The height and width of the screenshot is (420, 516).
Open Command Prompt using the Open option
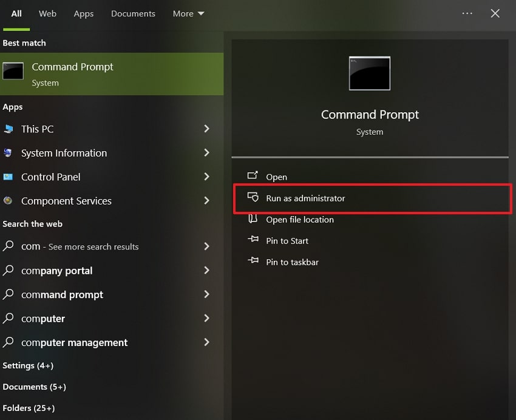tap(276, 177)
